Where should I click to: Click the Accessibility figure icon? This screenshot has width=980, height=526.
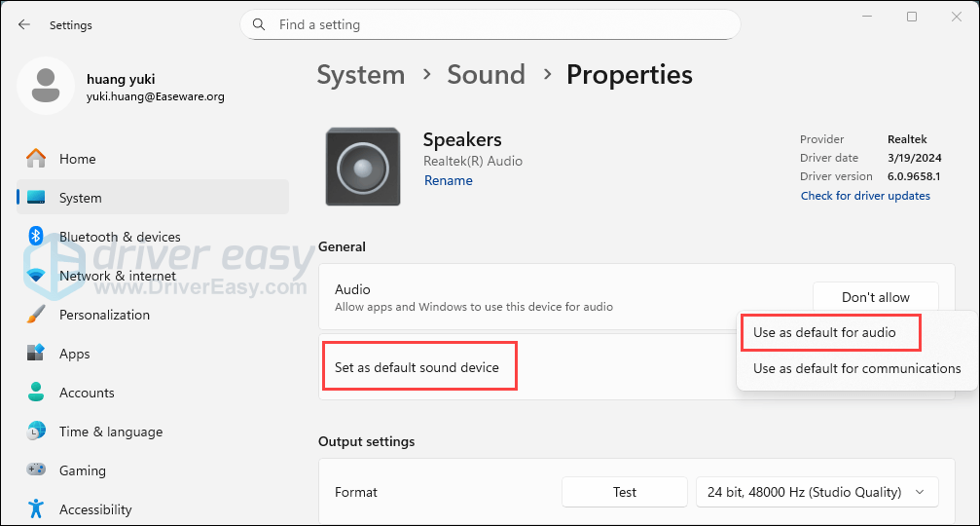(36, 509)
